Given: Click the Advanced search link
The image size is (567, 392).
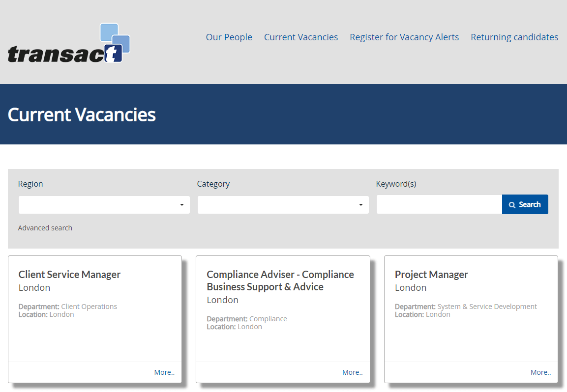Looking at the screenshot, I should tap(45, 227).
